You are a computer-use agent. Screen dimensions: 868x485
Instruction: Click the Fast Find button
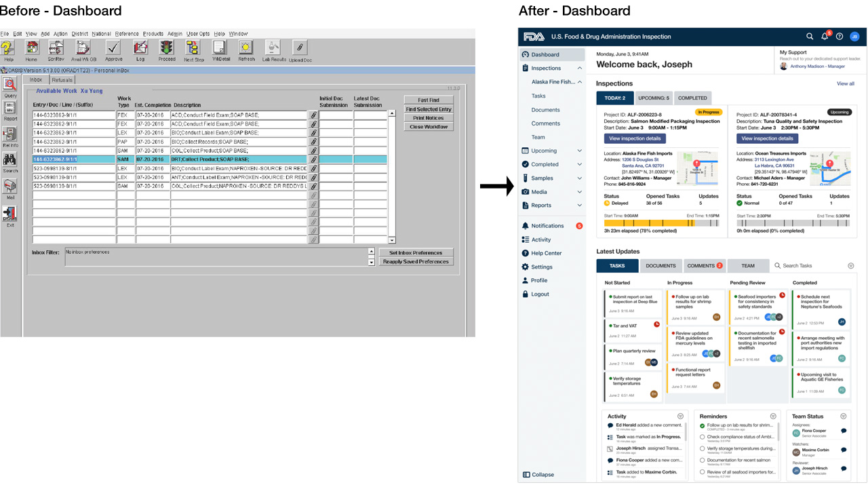pos(429,100)
